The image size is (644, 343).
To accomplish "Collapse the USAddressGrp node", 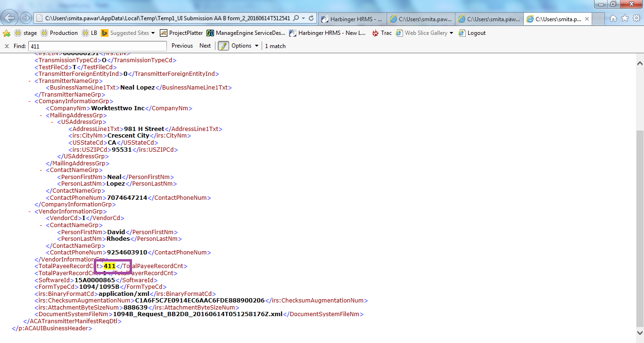I will pyautogui.click(x=52, y=122).
